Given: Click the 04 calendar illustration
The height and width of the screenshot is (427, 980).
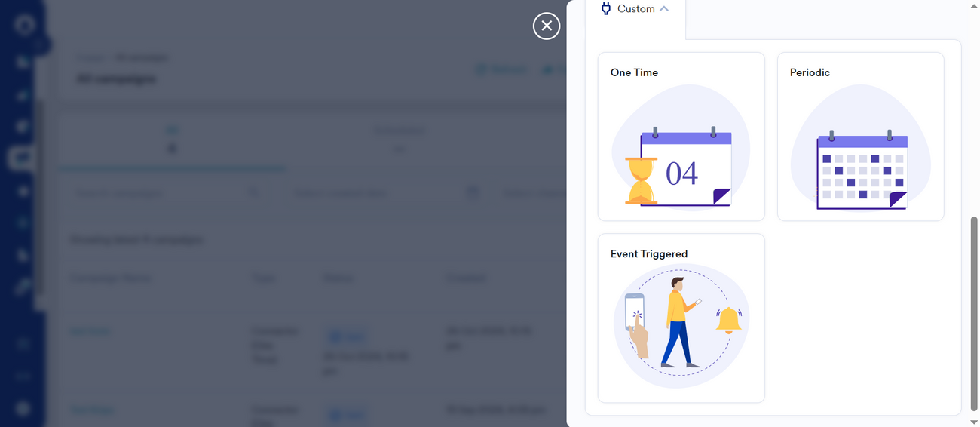Looking at the screenshot, I should tap(686, 167).
